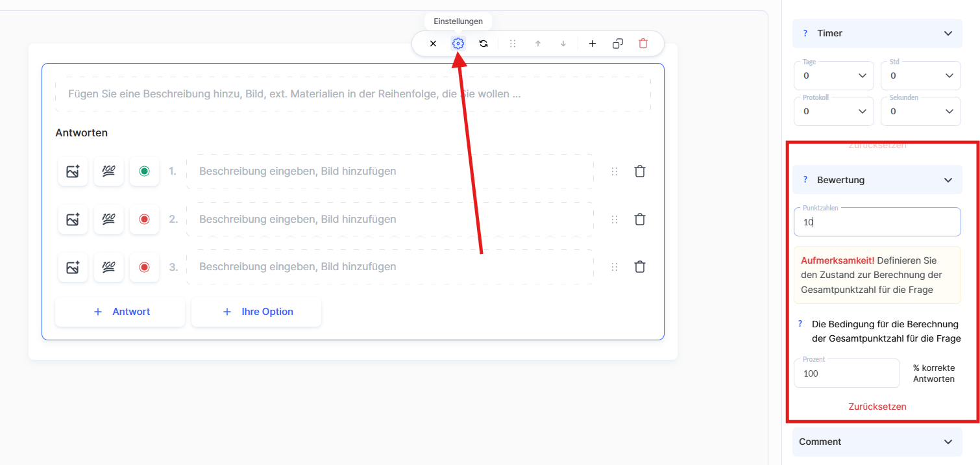Screen dimensions: 980x465
Task: Duplicate question with the copy icon
Action: [x=618, y=44]
